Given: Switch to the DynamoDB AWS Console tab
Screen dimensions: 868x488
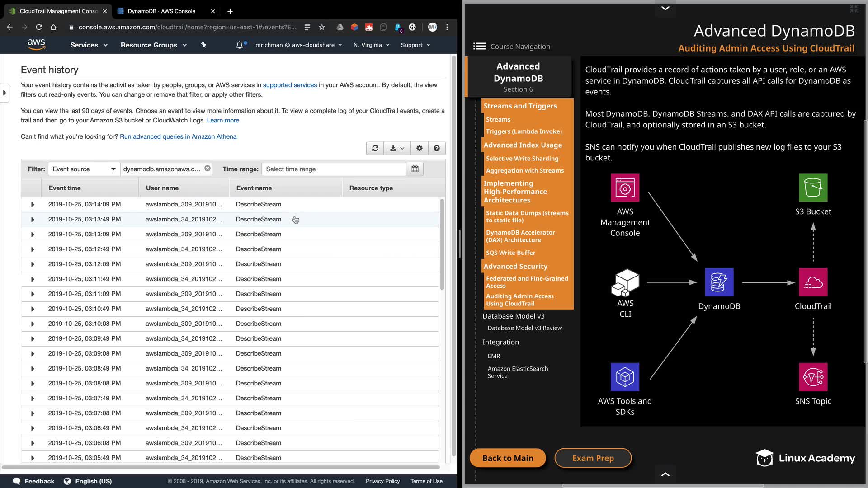Looking at the screenshot, I should click(x=161, y=11).
